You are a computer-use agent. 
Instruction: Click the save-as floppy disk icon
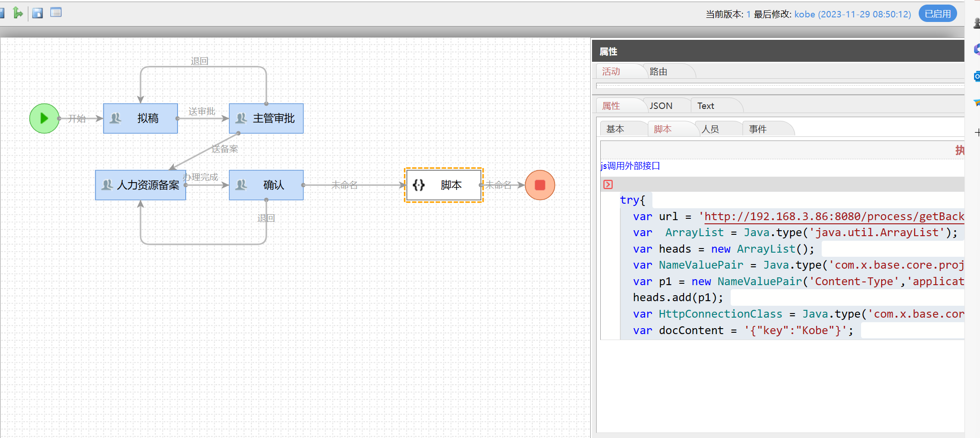point(38,13)
